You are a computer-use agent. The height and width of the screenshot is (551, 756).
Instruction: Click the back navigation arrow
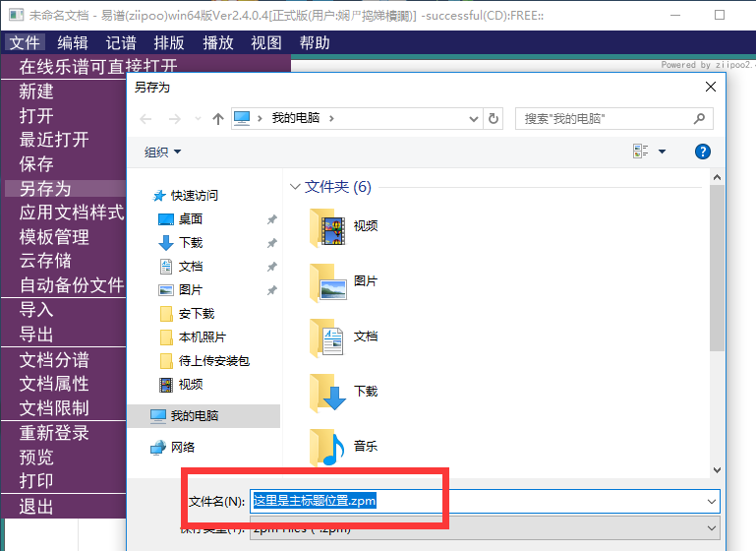point(145,119)
